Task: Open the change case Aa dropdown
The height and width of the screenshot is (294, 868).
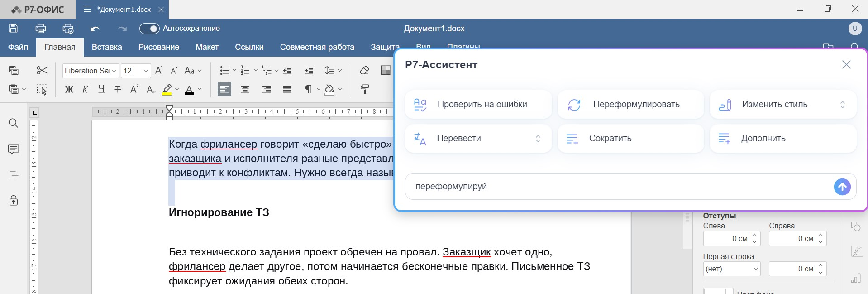Action: pos(193,70)
